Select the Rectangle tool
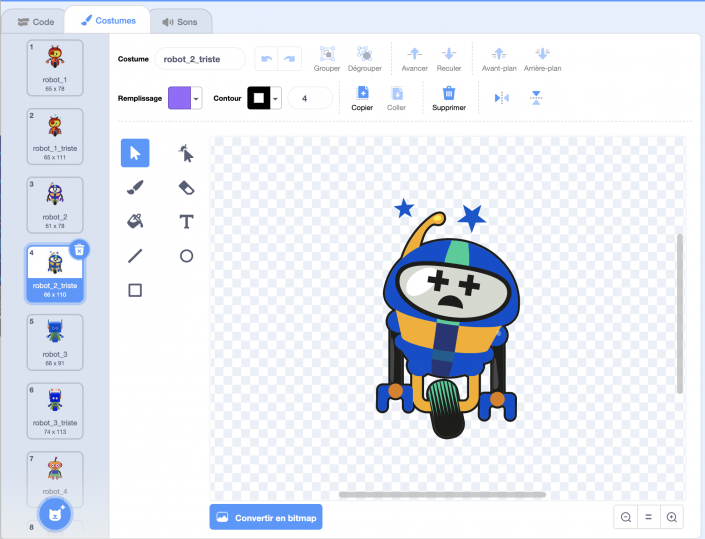This screenshot has width=705, height=539. [x=135, y=290]
